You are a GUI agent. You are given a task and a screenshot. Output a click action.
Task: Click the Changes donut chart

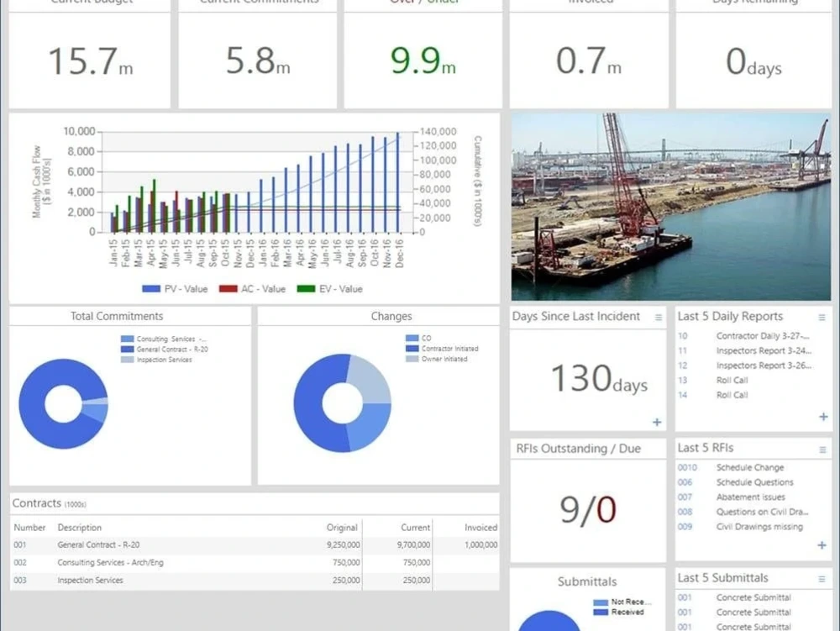[343, 402]
